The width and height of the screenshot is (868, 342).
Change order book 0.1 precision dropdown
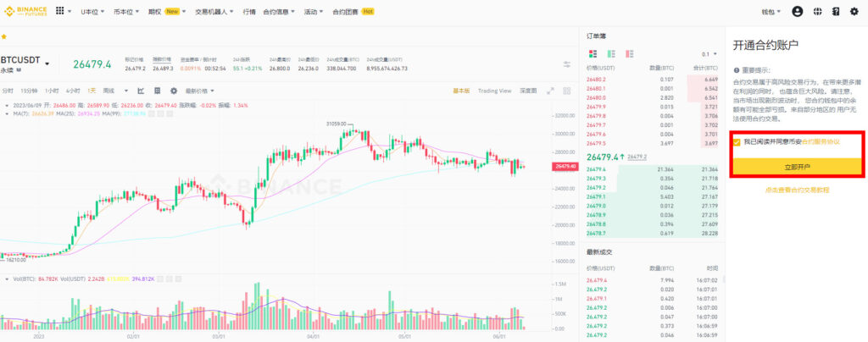pos(709,54)
